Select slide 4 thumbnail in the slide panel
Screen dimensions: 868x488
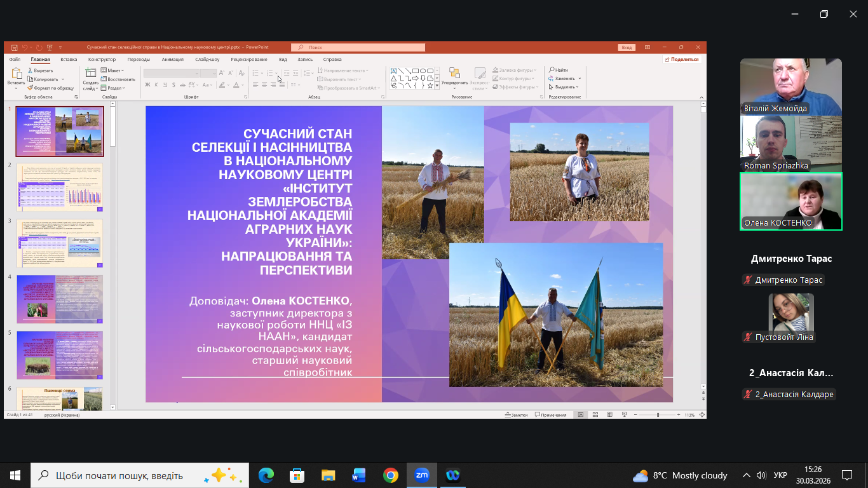tap(60, 299)
